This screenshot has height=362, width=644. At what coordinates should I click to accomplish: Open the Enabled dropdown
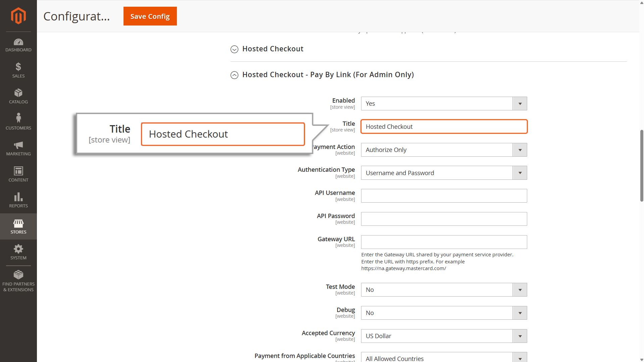444,104
